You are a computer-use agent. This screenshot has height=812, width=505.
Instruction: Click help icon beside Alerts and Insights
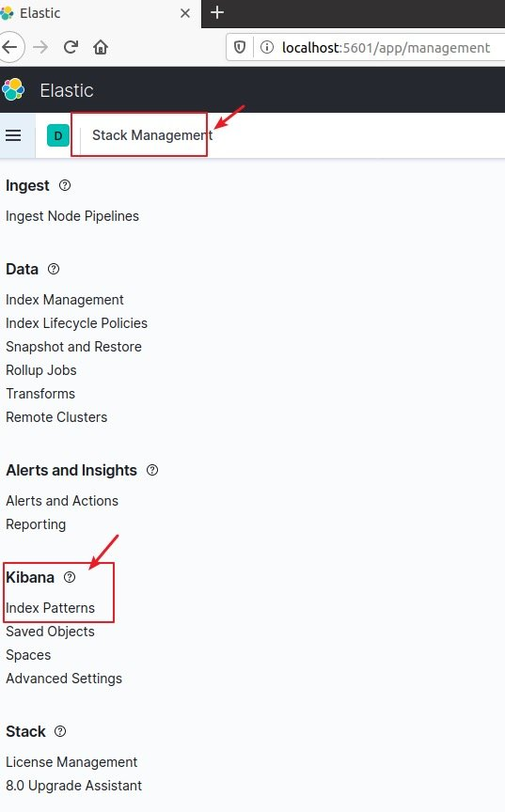click(x=152, y=470)
